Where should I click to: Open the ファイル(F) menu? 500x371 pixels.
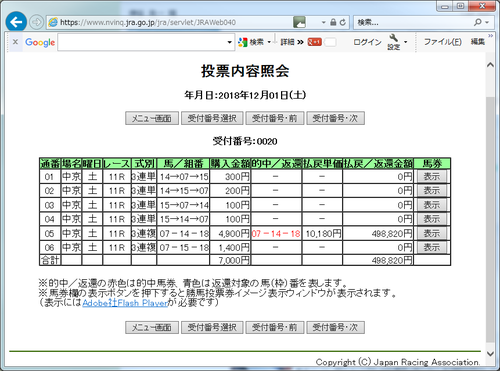point(443,42)
